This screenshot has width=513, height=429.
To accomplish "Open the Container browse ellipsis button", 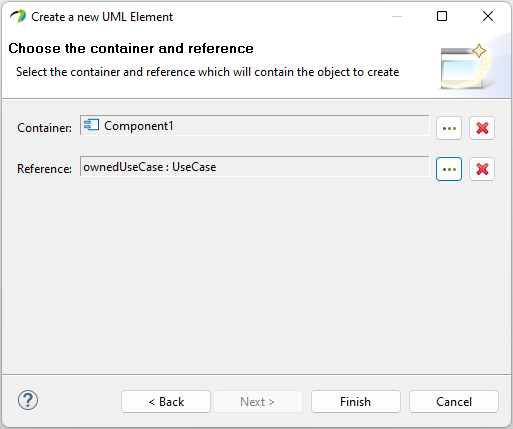I will point(449,128).
